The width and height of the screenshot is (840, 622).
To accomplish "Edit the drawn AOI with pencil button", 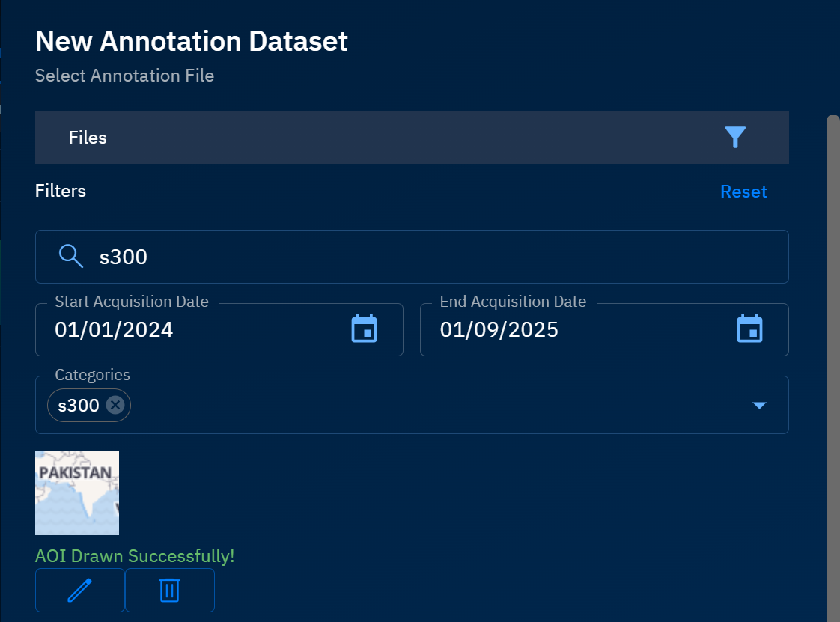I will 80,590.
